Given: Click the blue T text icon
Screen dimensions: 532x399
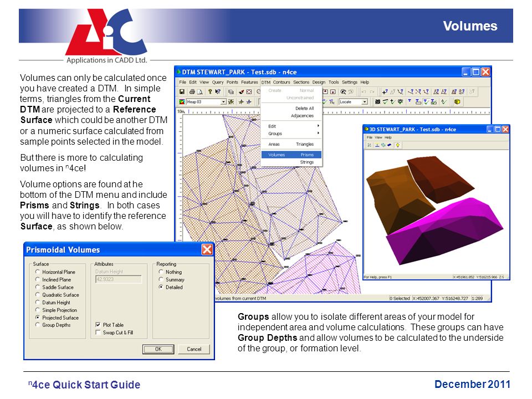Looking at the screenshot, I should coord(410,101).
